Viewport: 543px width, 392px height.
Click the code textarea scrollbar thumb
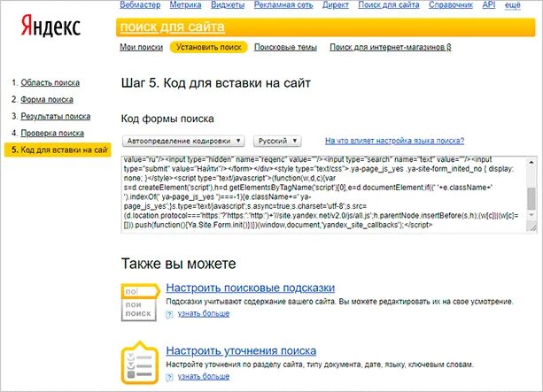pyautogui.click(x=531, y=199)
